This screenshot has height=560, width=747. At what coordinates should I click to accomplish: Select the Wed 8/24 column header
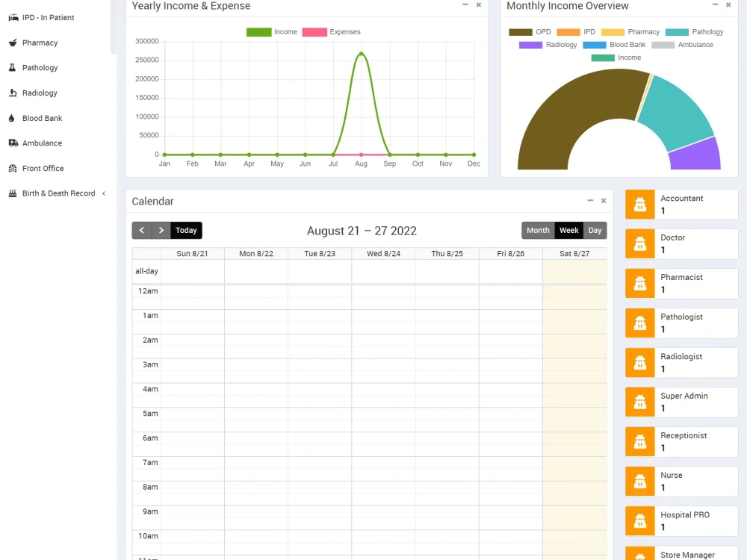point(383,254)
